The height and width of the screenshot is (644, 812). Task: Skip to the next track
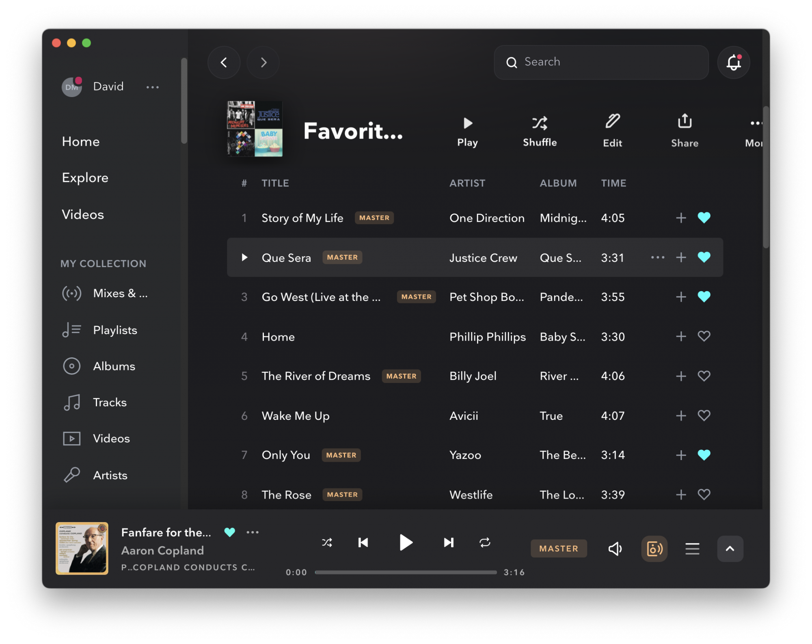click(x=448, y=542)
